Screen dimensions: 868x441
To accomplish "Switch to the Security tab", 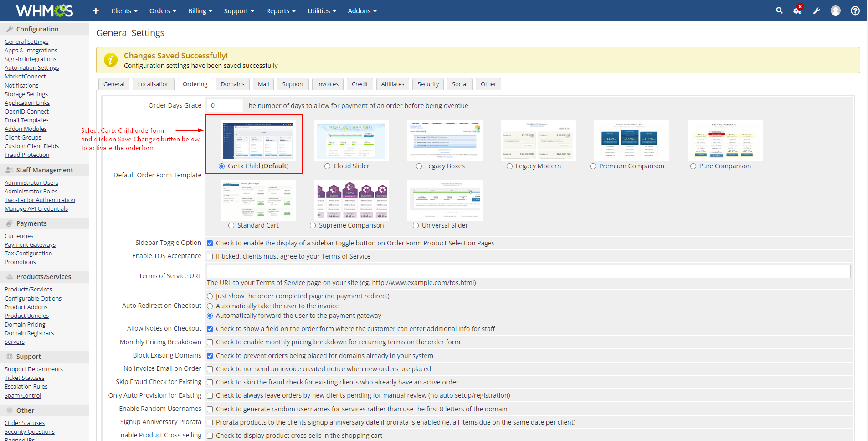I will coord(428,84).
